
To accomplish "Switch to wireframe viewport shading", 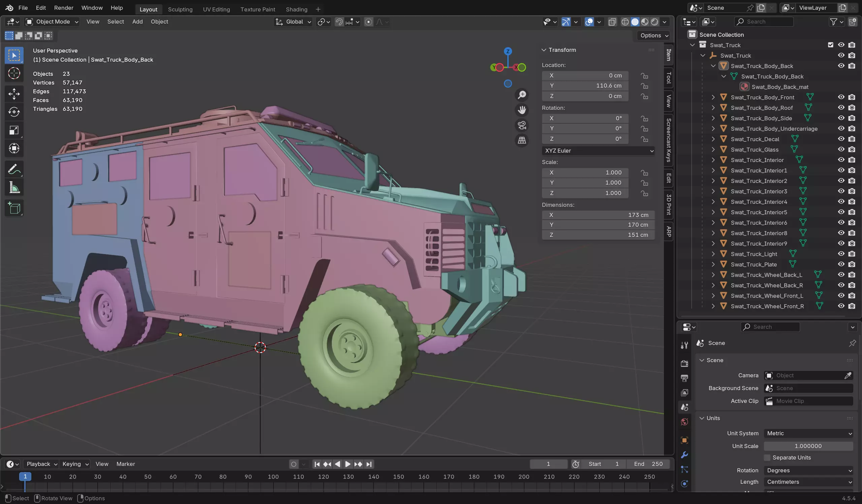I will pos(625,22).
